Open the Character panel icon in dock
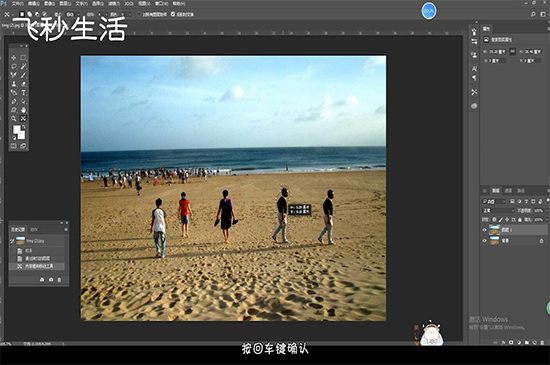550x365 pixels. click(474, 68)
